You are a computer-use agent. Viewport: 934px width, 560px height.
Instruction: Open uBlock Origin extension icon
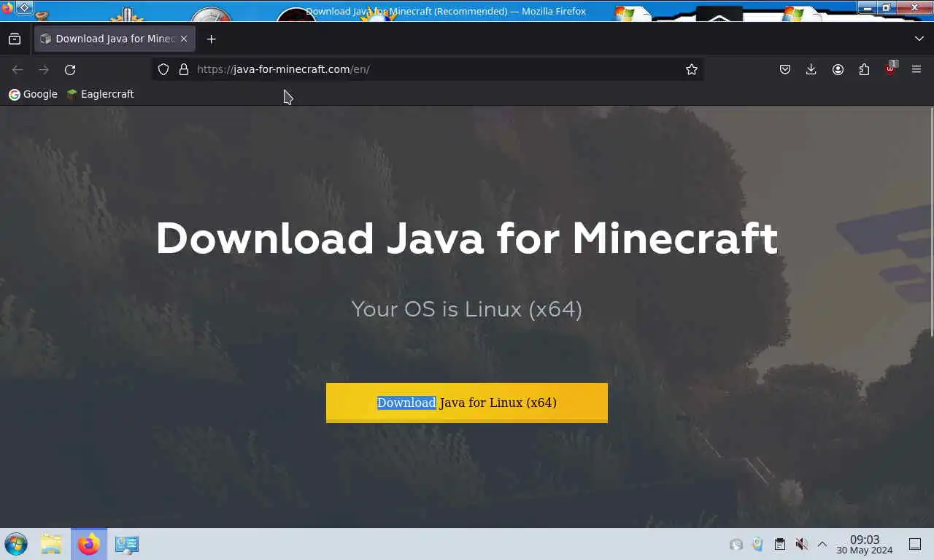click(x=890, y=69)
